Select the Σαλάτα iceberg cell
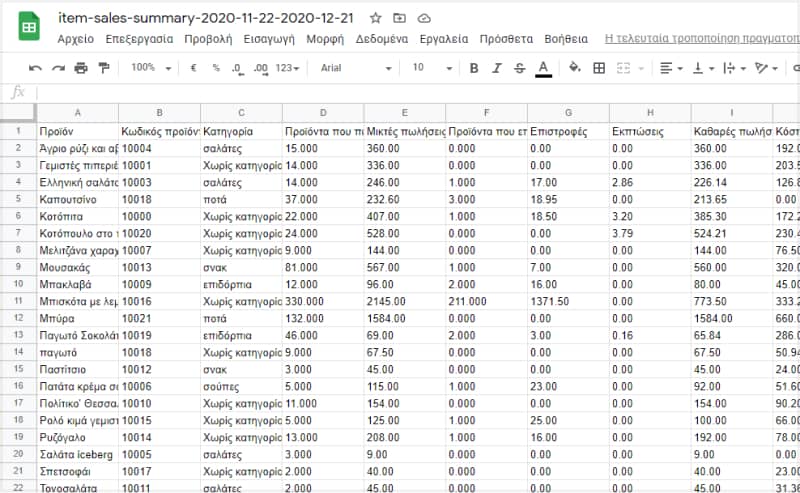This screenshot has height=493, width=800. (78, 454)
